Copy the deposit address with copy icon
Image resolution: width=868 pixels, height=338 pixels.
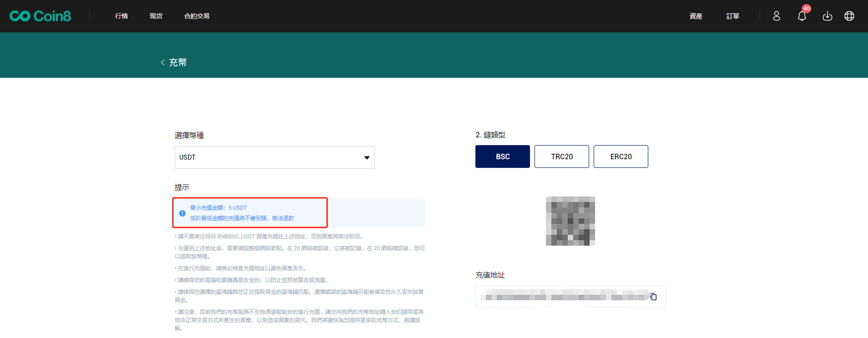653,297
